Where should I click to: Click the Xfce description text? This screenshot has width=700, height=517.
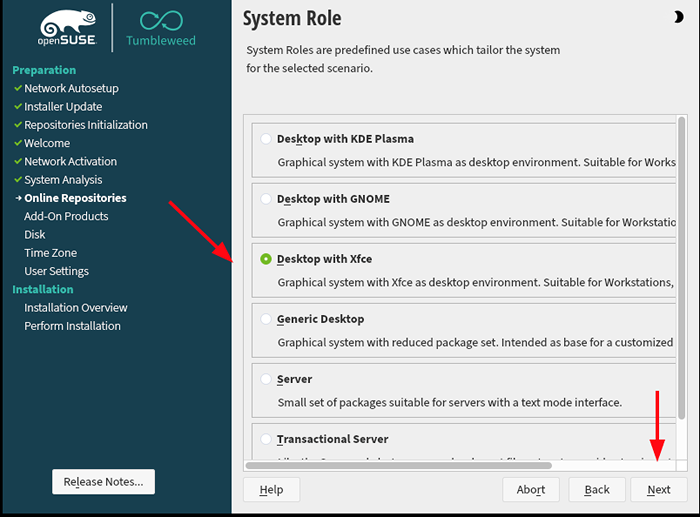[x=475, y=283]
